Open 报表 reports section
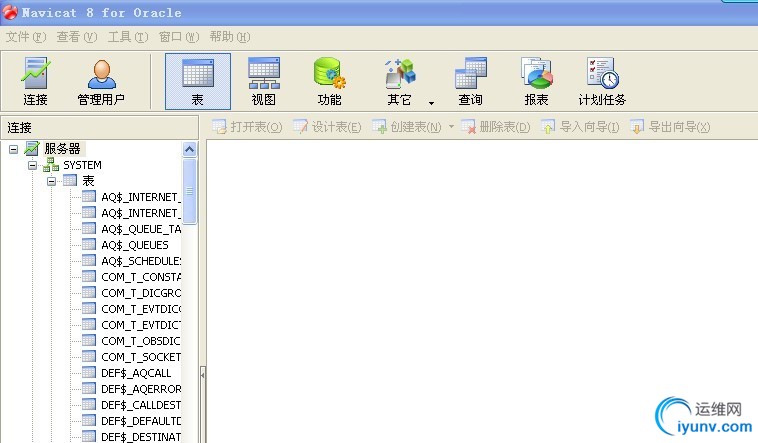The height and width of the screenshot is (443, 758). (x=536, y=81)
